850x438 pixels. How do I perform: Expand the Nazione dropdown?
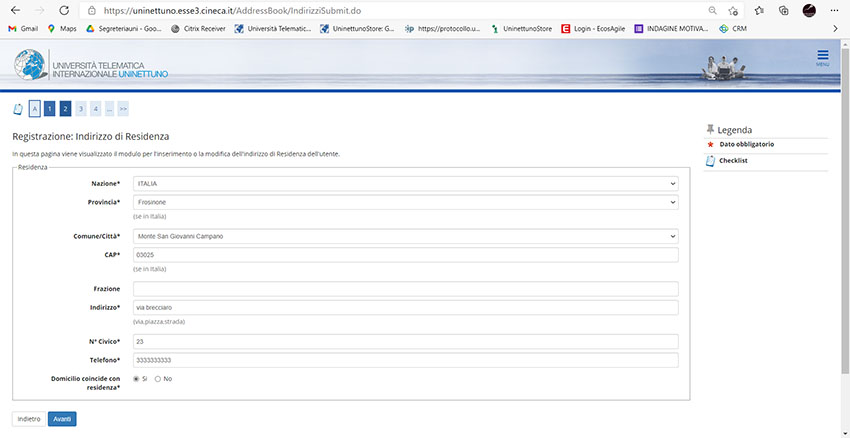coord(405,184)
